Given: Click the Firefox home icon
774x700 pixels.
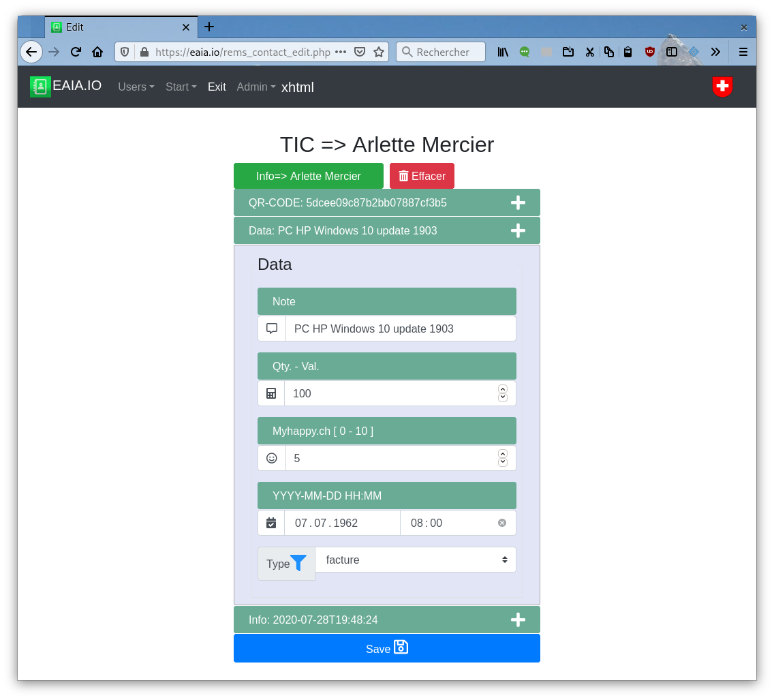Looking at the screenshot, I should pyautogui.click(x=97, y=52).
